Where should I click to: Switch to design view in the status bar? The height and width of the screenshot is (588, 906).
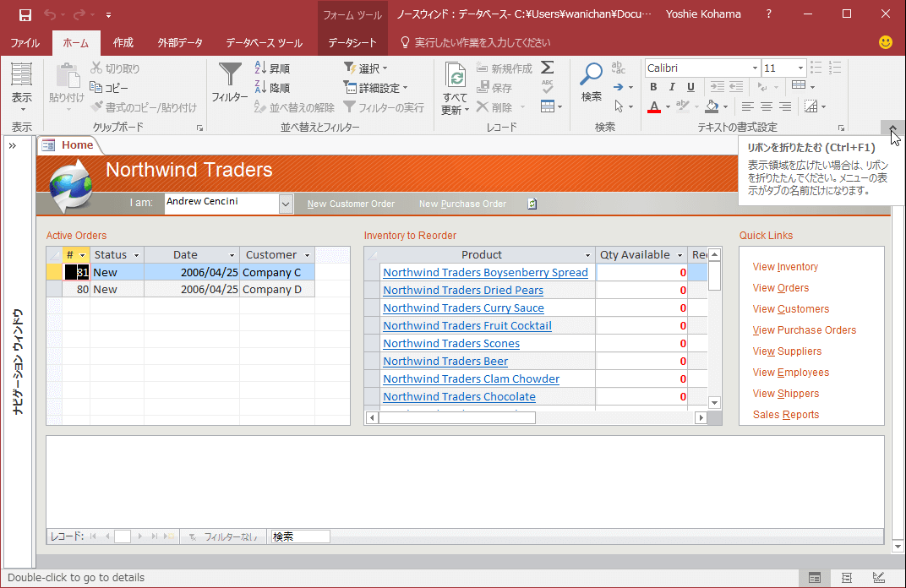point(879,578)
